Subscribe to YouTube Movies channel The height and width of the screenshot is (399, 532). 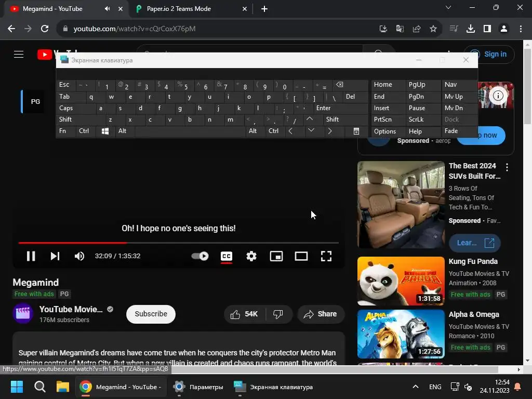coord(151,314)
